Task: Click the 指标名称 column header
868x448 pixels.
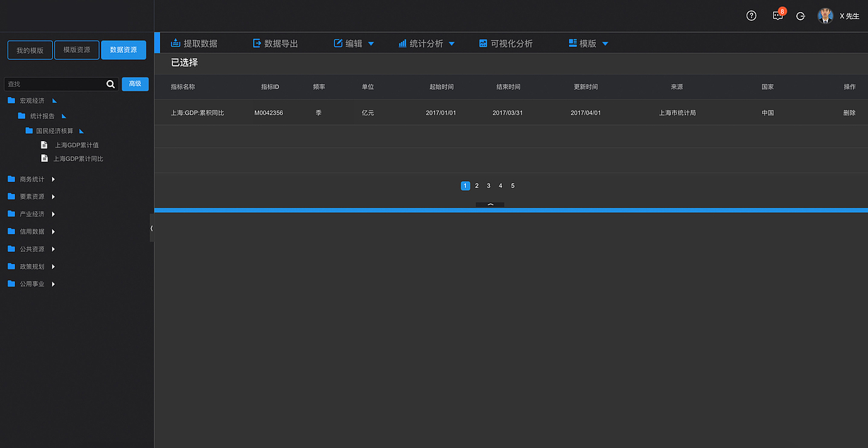Action: pyautogui.click(x=183, y=87)
